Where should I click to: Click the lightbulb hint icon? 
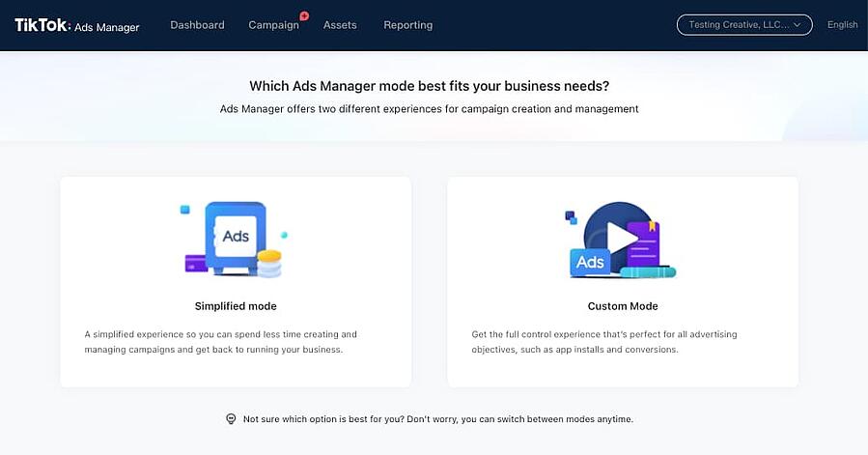(231, 419)
